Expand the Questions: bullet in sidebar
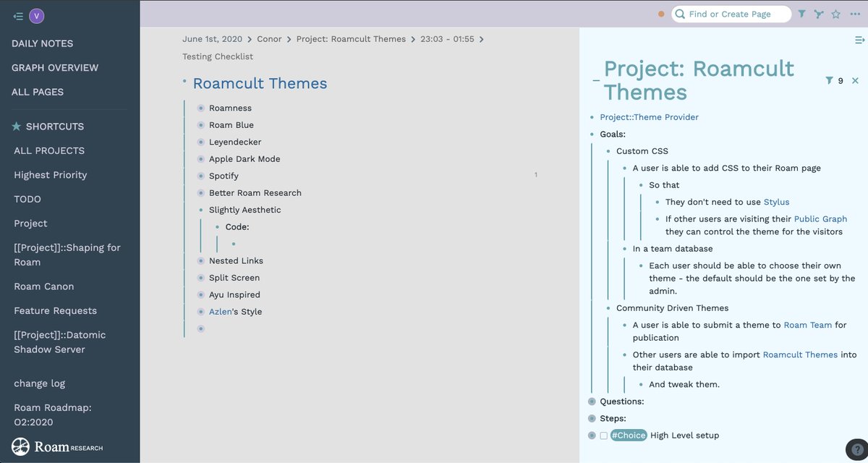This screenshot has height=463, width=868. point(592,402)
